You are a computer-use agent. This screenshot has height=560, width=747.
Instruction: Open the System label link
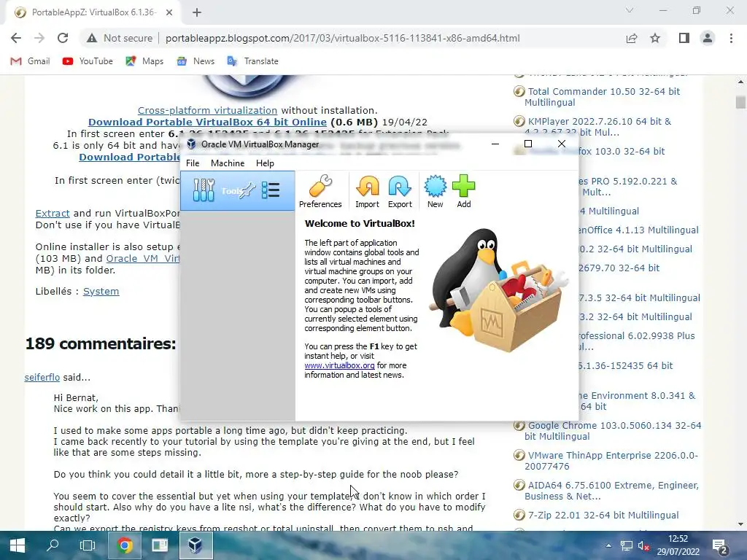101,292
